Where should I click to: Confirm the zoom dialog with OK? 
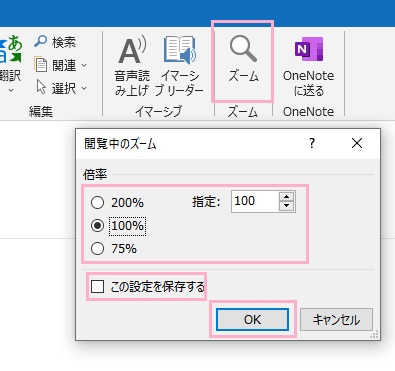[x=252, y=319]
